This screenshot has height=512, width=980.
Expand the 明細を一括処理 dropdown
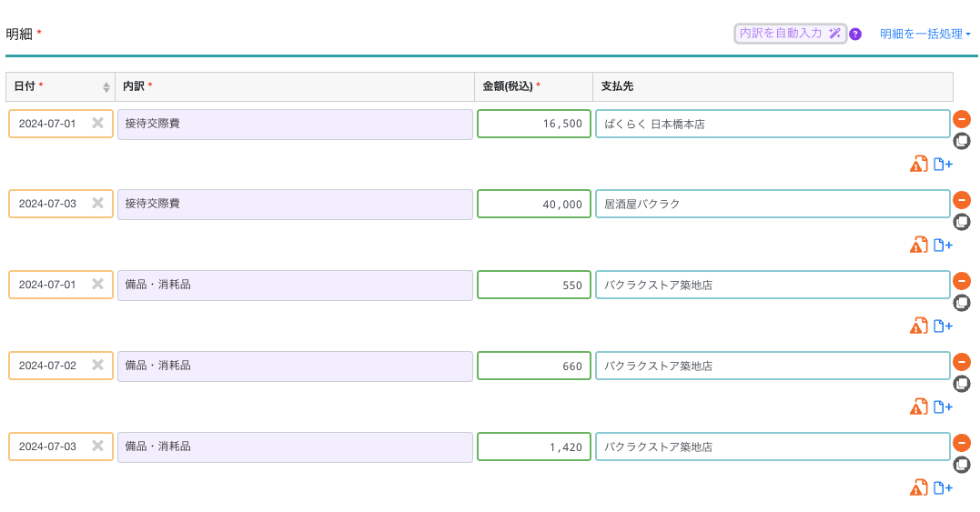[924, 35]
